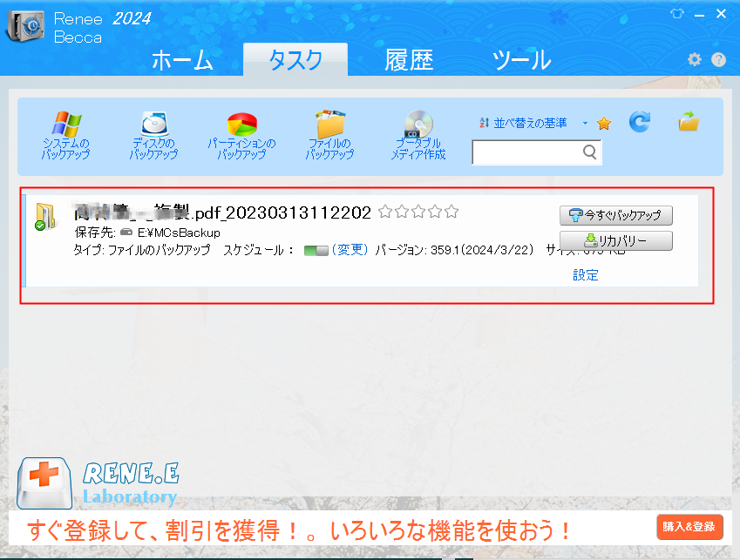This screenshot has height=560, width=740.
Task: Click the バージョン: 359.1(2024/3/22) text
Action: (x=454, y=250)
